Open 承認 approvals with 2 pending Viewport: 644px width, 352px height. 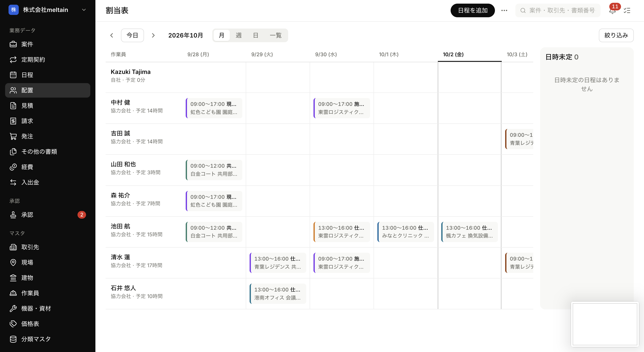[x=47, y=215]
